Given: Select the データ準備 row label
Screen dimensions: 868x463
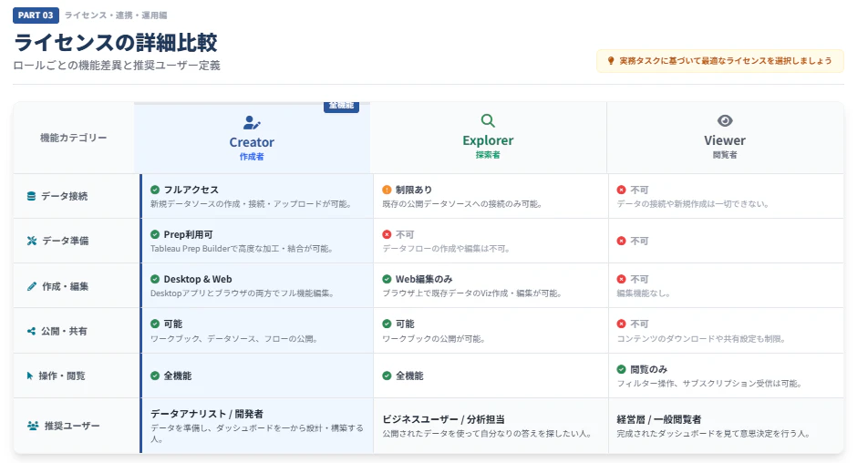Looking at the screenshot, I should pos(66,241).
